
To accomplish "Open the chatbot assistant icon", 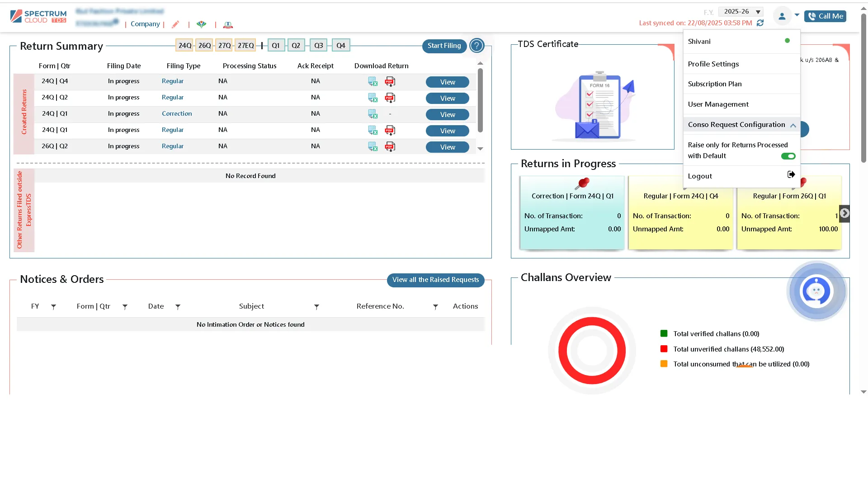I will coord(816,291).
